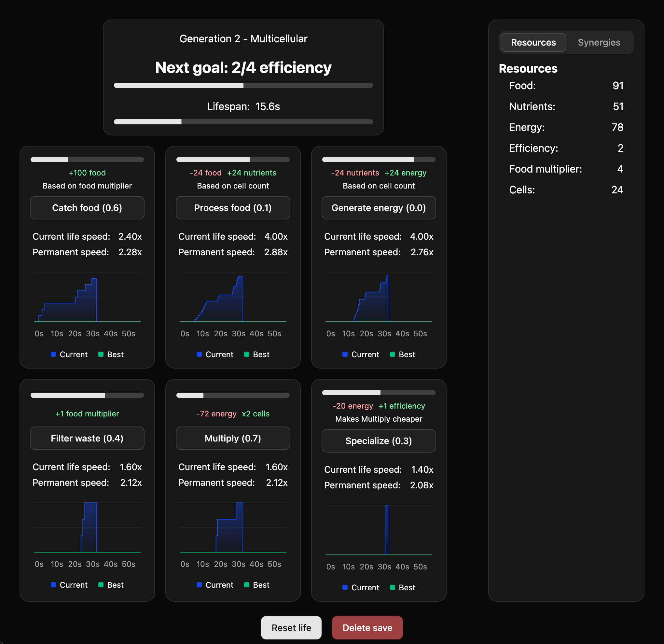Click the green Best swatch below Generate energy chart
Screen dimensions: 664x644
tap(393, 354)
